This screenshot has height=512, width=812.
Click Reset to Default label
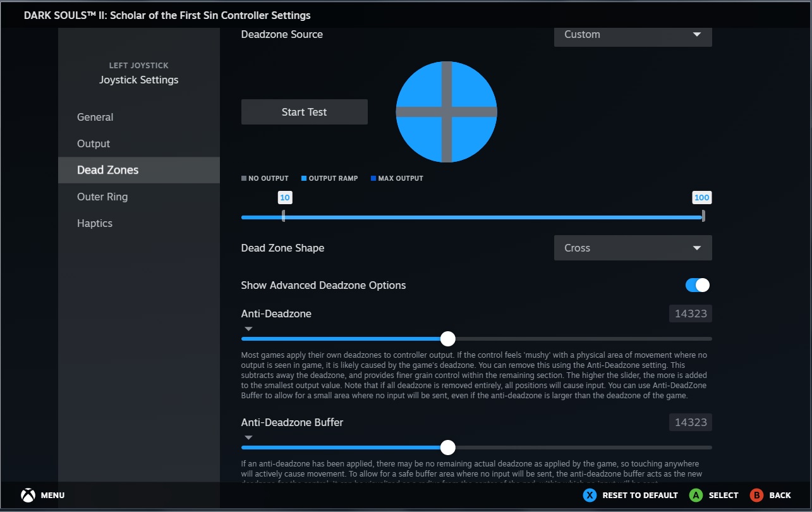639,495
